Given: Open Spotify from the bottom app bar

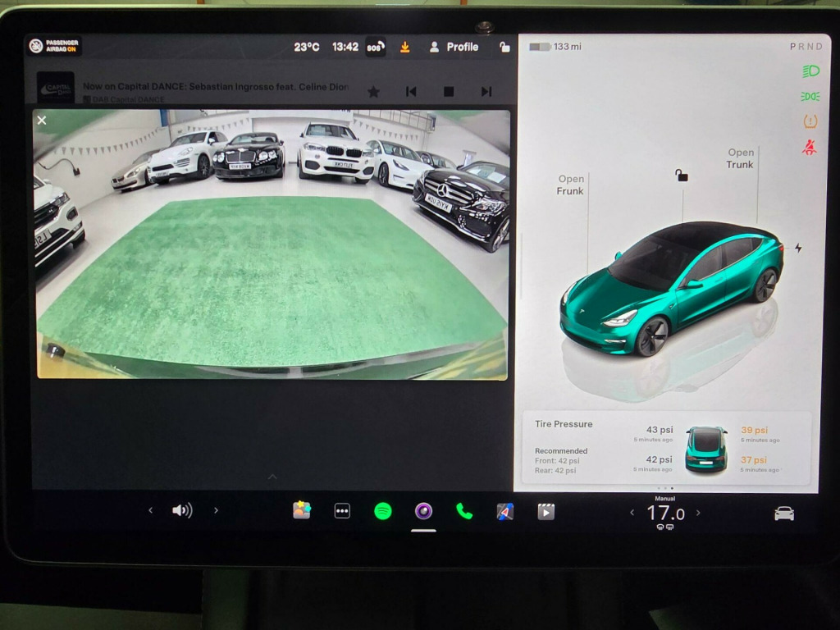Looking at the screenshot, I should [x=382, y=511].
